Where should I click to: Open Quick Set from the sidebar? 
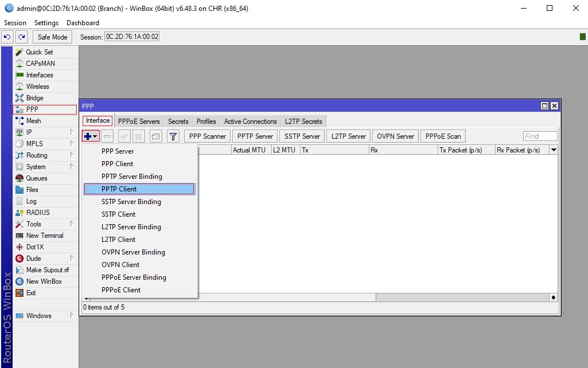tap(39, 52)
